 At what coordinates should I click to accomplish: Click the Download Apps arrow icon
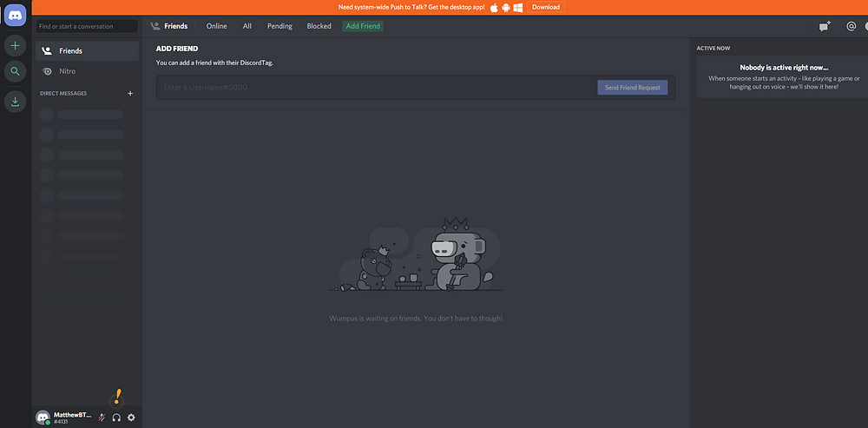[15, 102]
